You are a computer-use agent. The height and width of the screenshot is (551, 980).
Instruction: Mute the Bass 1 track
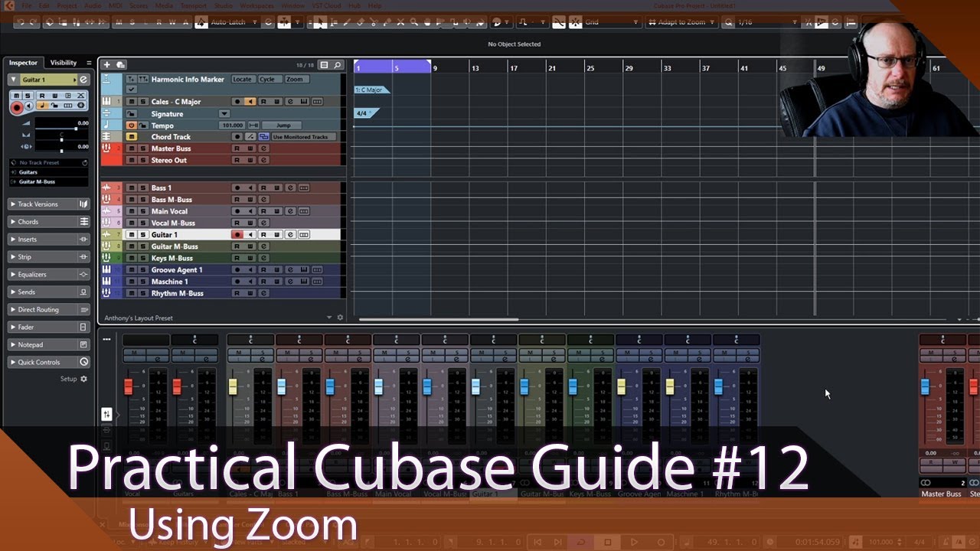132,187
